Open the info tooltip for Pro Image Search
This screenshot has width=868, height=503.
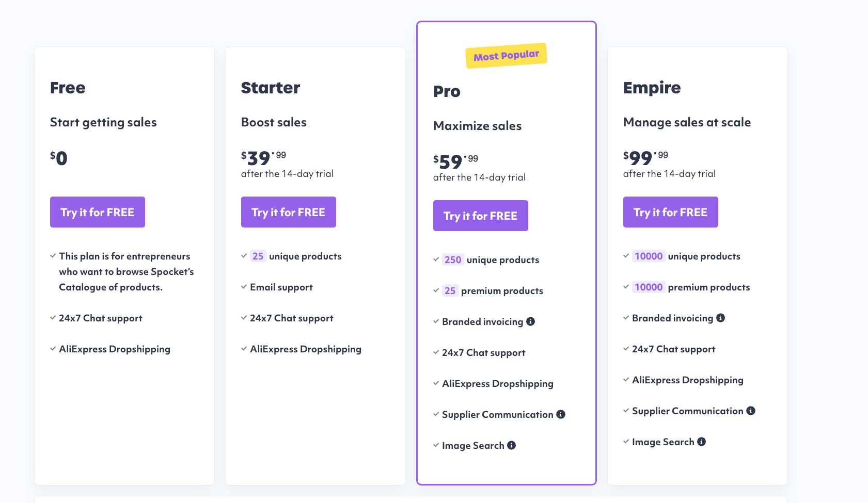(511, 445)
